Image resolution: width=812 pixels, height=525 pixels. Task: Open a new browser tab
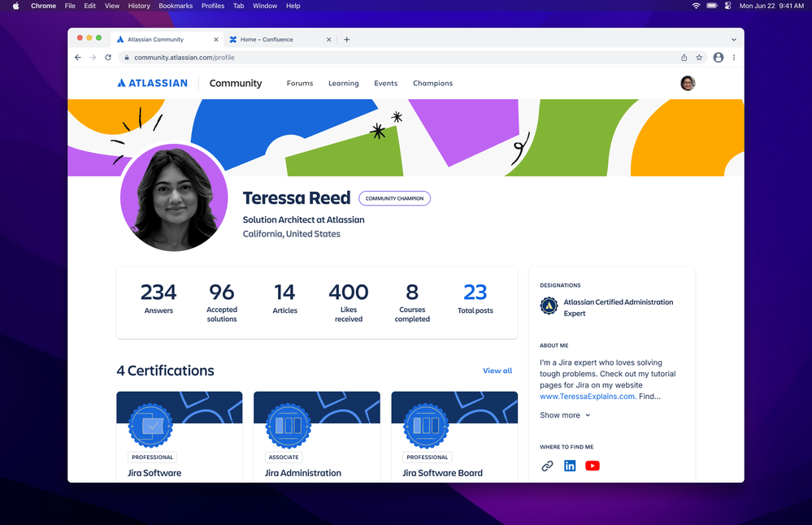(x=346, y=39)
